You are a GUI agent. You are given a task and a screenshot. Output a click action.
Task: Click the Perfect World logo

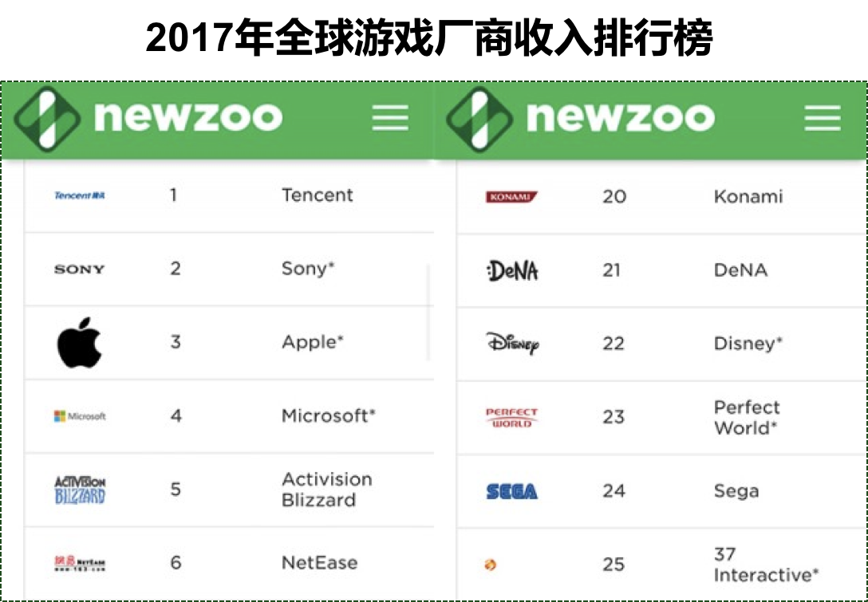point(511,418)
